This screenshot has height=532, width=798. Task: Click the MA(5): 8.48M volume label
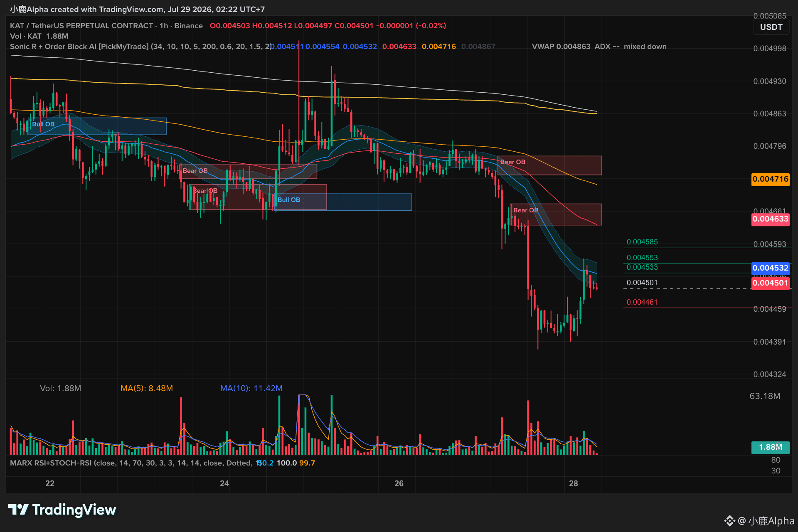coord(147,388)
